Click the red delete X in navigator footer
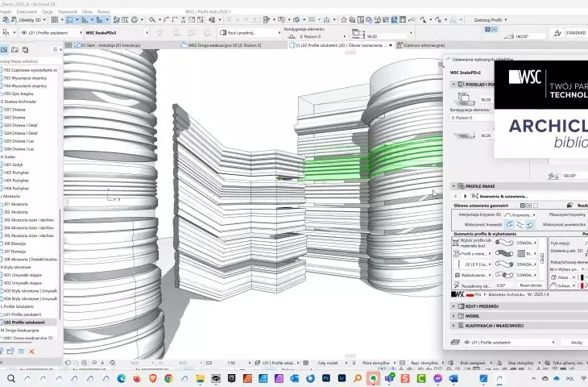The image size is (588, 387). click(32, 352)
